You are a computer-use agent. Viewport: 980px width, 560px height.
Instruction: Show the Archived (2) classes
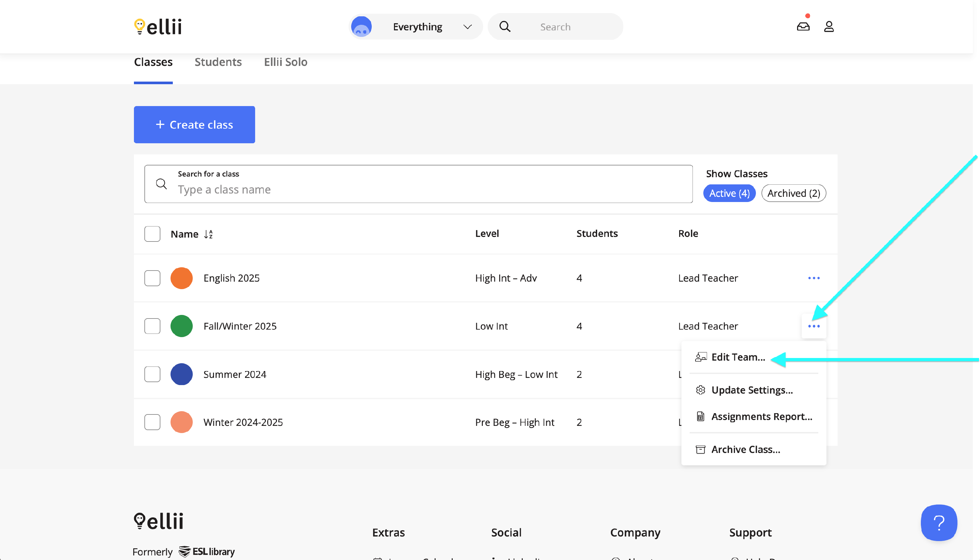(x=793, y=193)
